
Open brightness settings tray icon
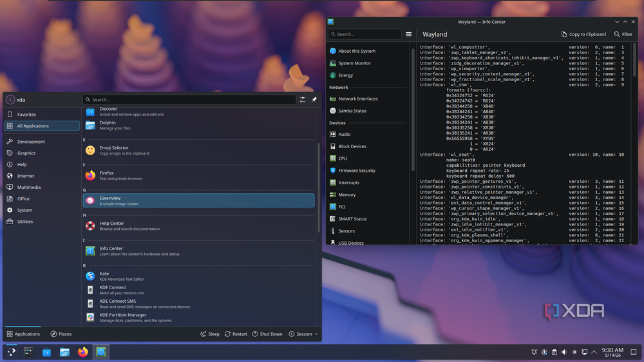[x=574, y=352]
